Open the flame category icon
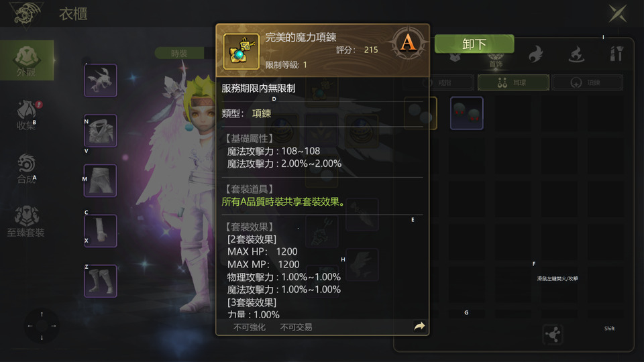The width and height of the screenshot is (644, 362). pos(535,54)
